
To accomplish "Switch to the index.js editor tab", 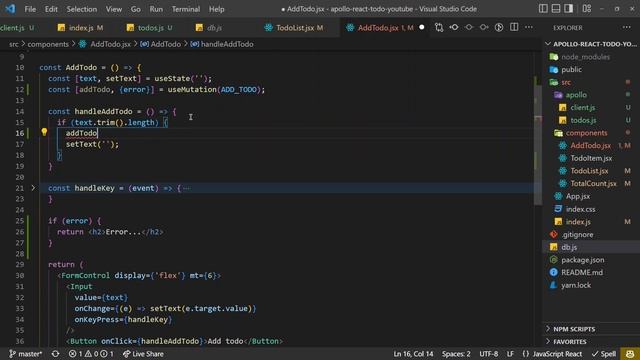I will pos(80,28).
